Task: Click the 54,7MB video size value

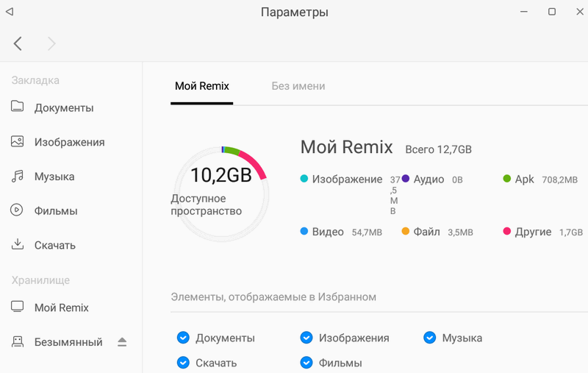Action: 367,232
